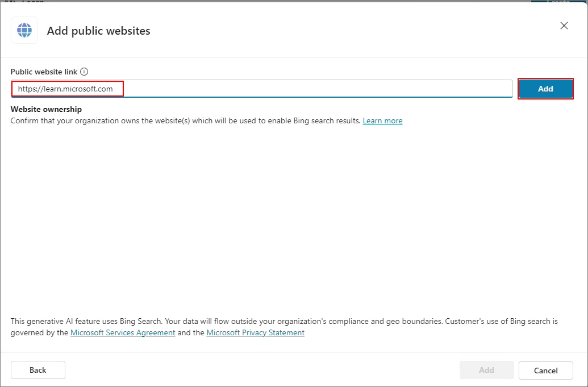Open the Microsoft Privacy Statement link
The width and height of the screenshot is (588, 387).
(256, 332)
